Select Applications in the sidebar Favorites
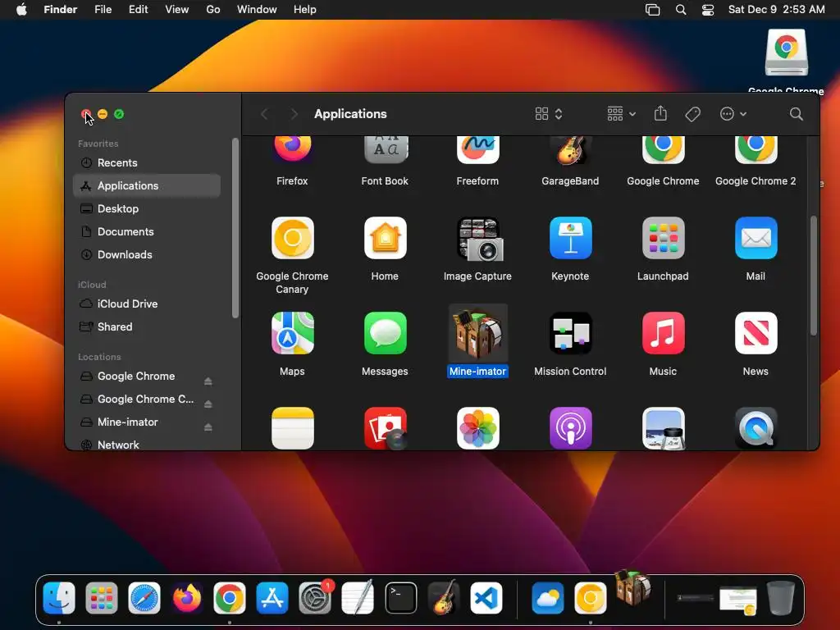840x630 pixels. point(147,186)
